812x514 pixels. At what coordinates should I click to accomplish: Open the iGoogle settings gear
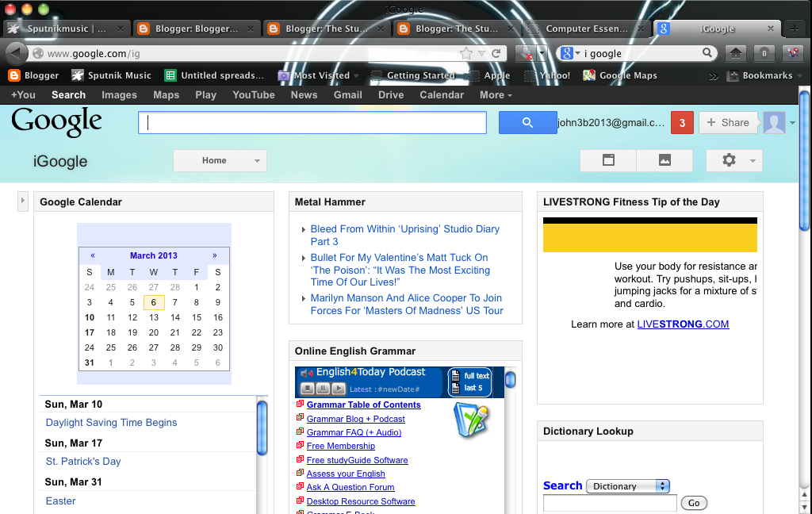pyautogui.click(x=729, y=160)
